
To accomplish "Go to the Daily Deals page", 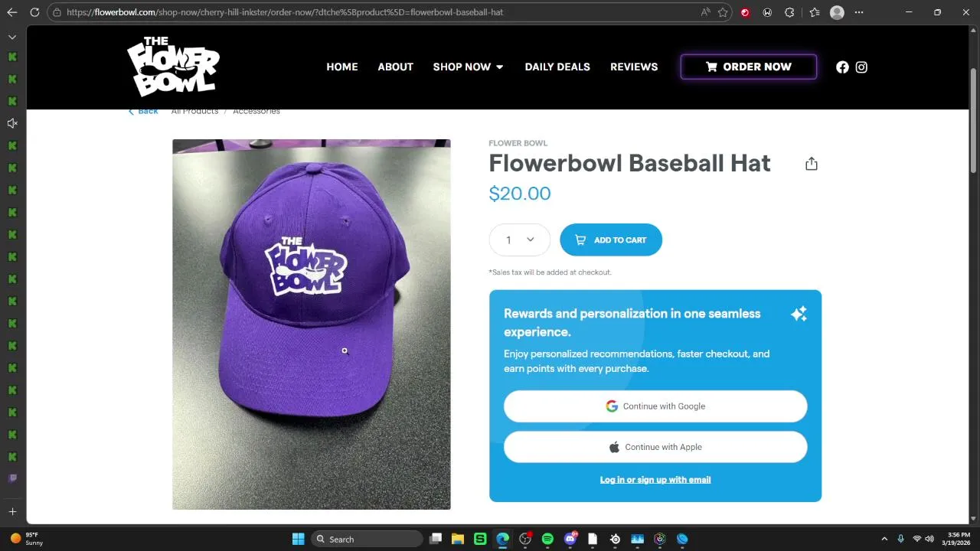I will [x=557, y=67].
